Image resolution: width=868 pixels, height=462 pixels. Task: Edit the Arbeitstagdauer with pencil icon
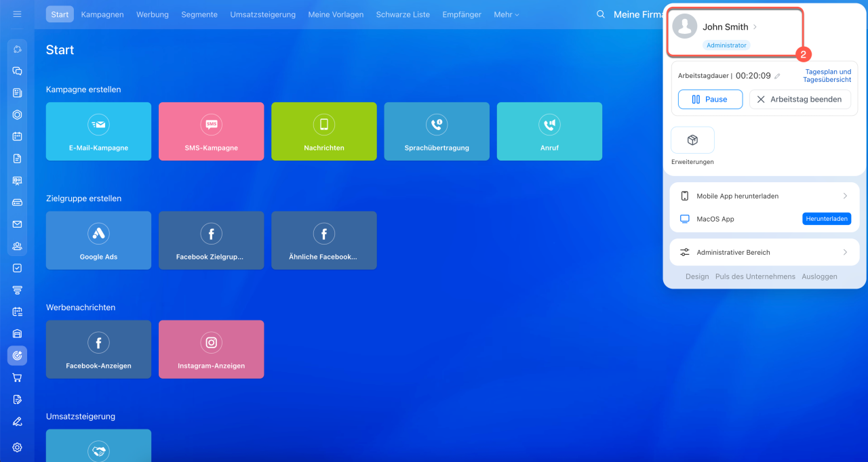(x=778, y=77)
